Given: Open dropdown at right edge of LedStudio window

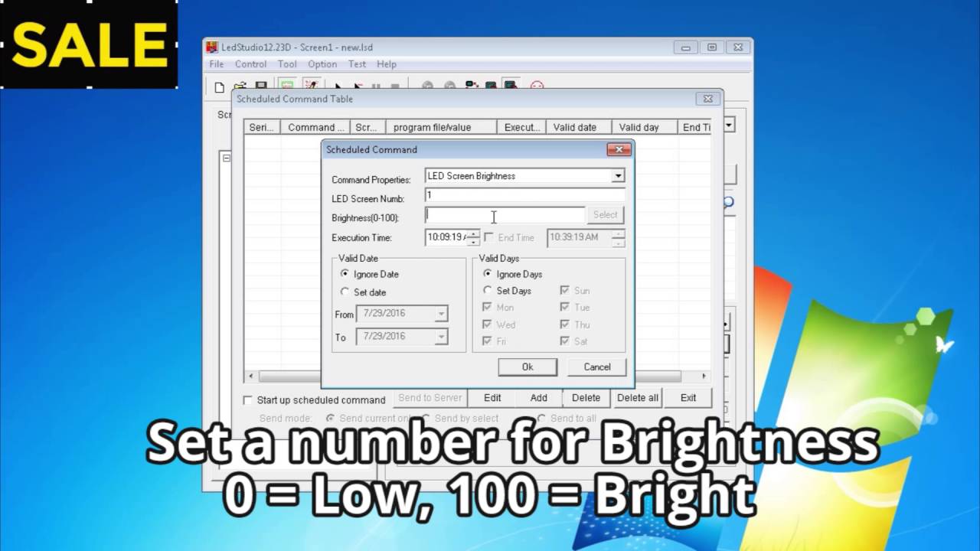Looking at the screenshot, I should [730, 125].
